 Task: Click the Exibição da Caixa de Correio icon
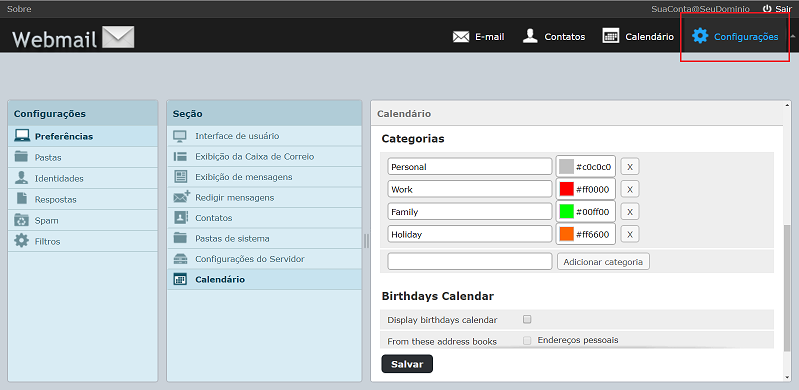[x=180, y=157]
